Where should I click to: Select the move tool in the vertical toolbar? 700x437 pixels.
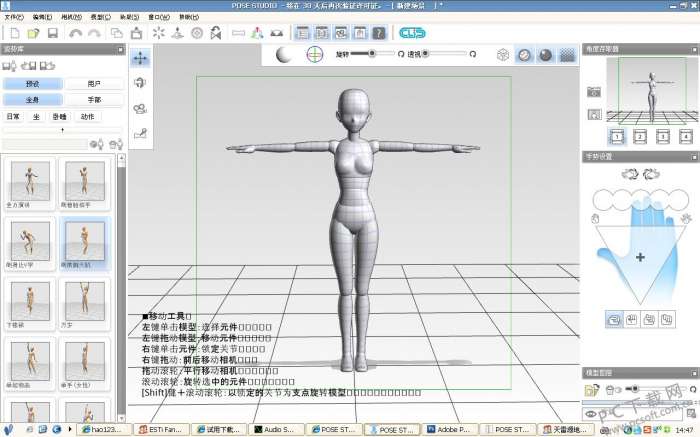pos(141,58)
